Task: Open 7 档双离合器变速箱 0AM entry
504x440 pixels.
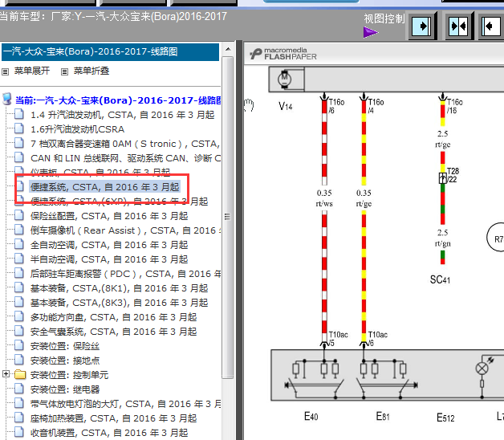Action: [125, 144]
